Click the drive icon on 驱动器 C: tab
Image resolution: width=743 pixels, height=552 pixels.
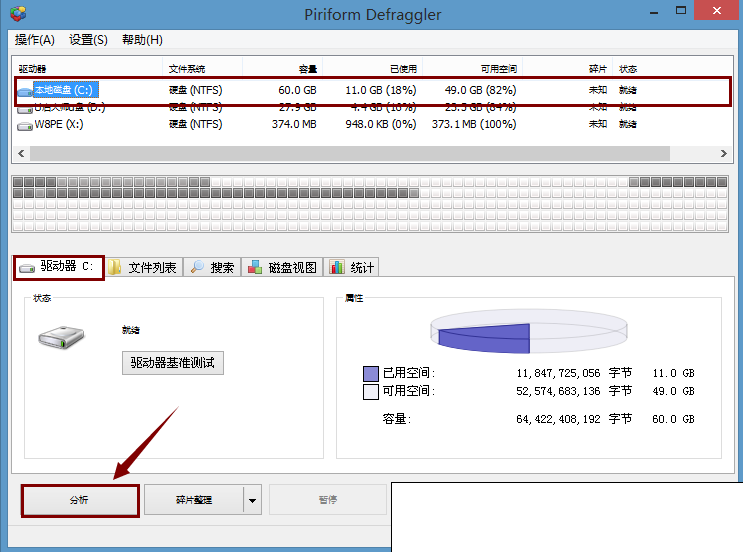coord(27,268)
